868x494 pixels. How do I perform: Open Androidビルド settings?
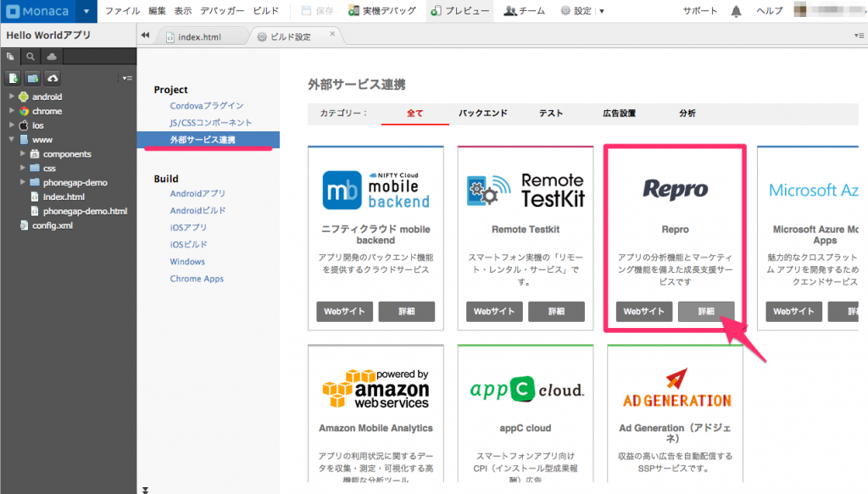(198, 210)
